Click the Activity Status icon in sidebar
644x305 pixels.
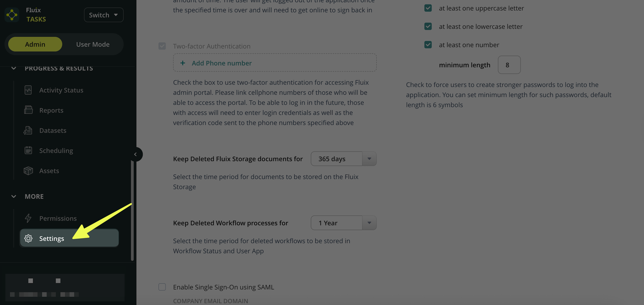[x=28, y=90]
